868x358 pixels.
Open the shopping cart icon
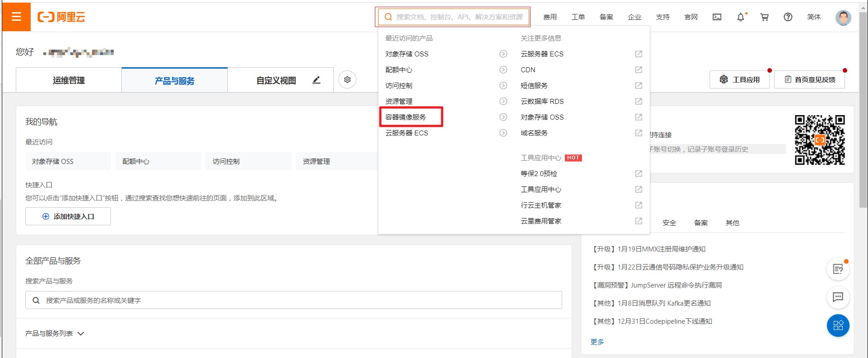point(764,17)
